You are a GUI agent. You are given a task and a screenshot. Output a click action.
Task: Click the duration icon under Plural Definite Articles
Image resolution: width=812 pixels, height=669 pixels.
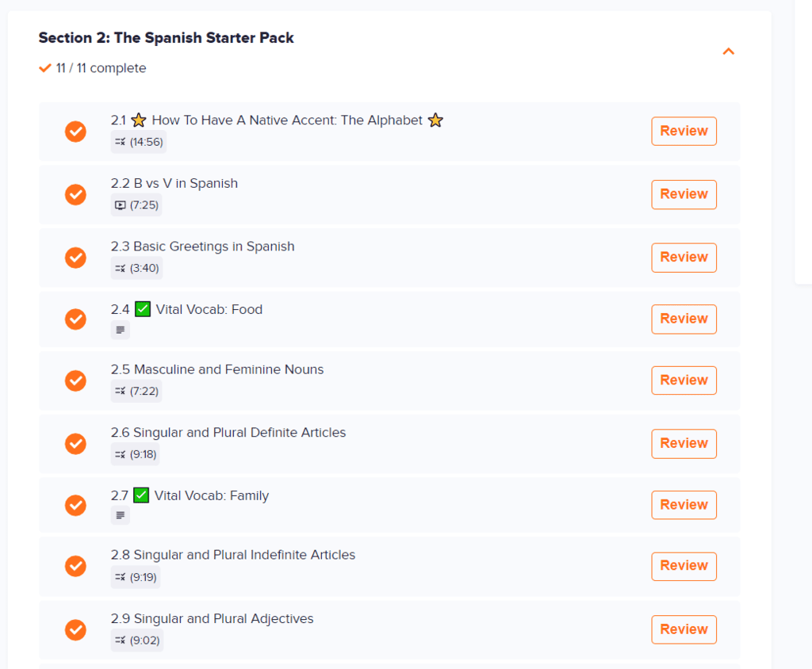tap(121, 455)
